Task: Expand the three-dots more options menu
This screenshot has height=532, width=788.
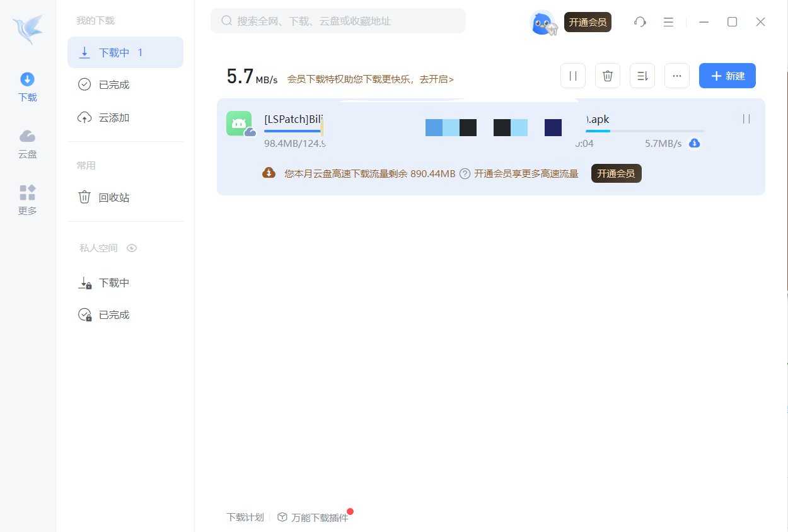Action: click(676, 76)
